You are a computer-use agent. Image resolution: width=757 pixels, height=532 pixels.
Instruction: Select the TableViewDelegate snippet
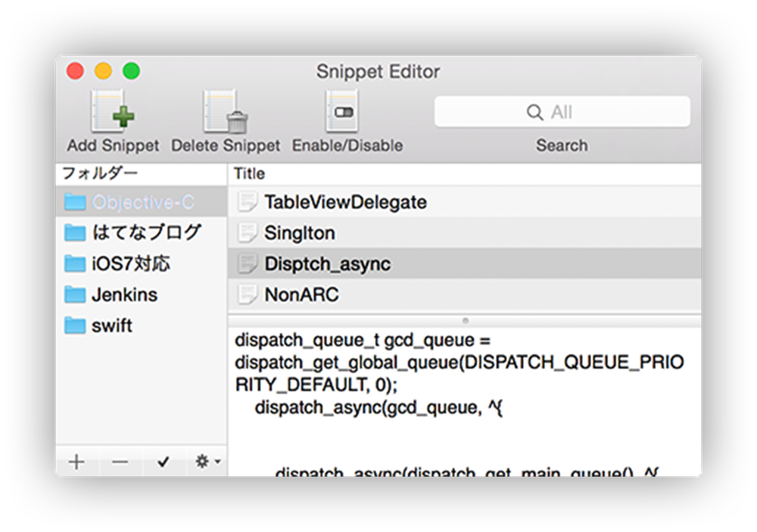pos(345,202)
